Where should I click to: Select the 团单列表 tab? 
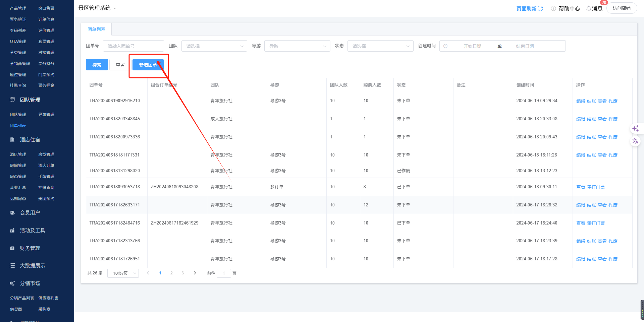[x=96, y=29]
